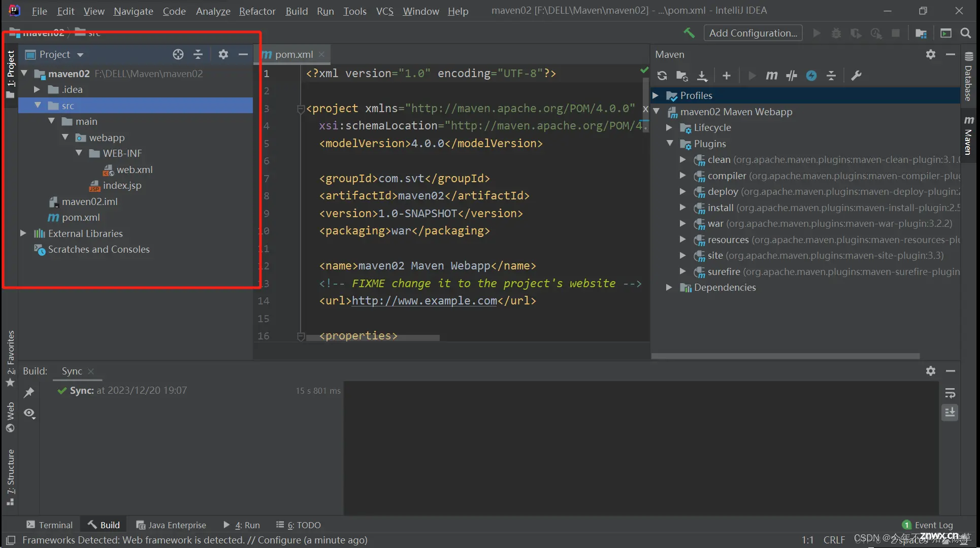Click Maven panel horizontal scrollbar
Screen dimensions: 980x548
tap(786, 356)
